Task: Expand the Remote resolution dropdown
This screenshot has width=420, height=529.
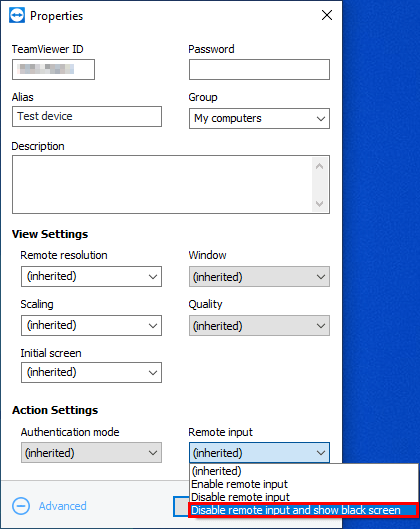Action: point(91,277)
